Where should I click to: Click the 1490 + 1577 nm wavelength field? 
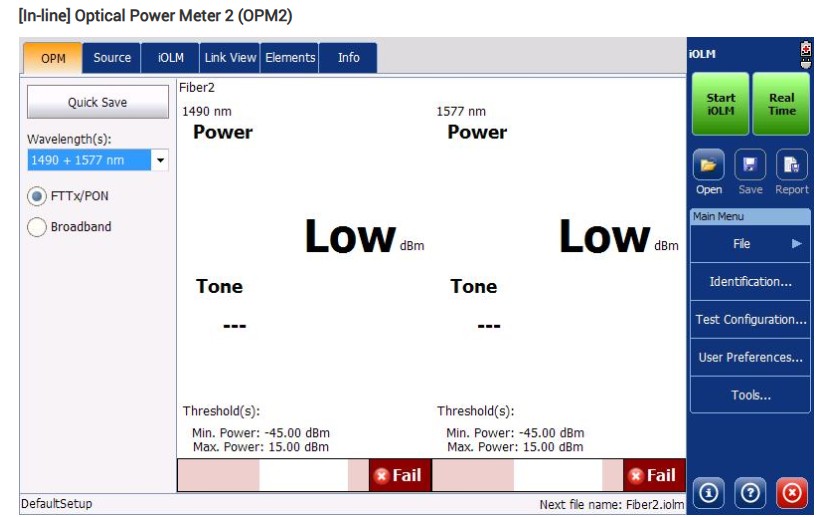click(x=89, y=160)
